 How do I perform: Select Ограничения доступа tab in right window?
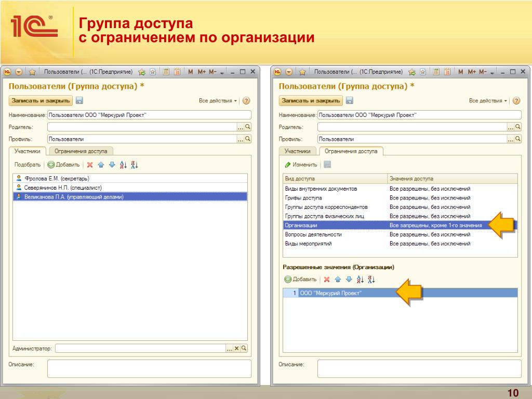(x=351, y=151)
